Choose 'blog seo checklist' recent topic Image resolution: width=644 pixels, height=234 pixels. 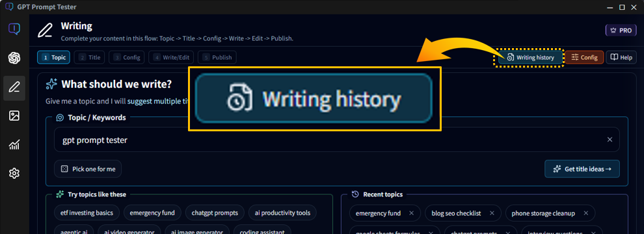tap(456, 213)
